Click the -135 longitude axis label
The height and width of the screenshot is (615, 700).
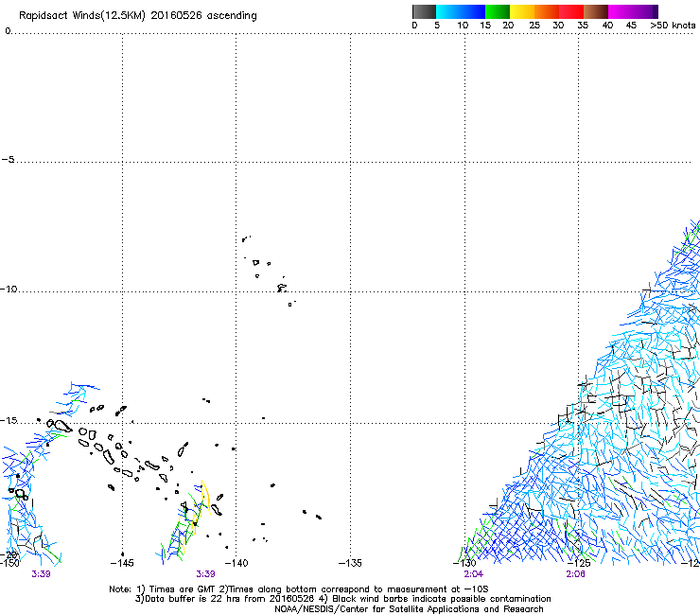(x=350, y=563)
